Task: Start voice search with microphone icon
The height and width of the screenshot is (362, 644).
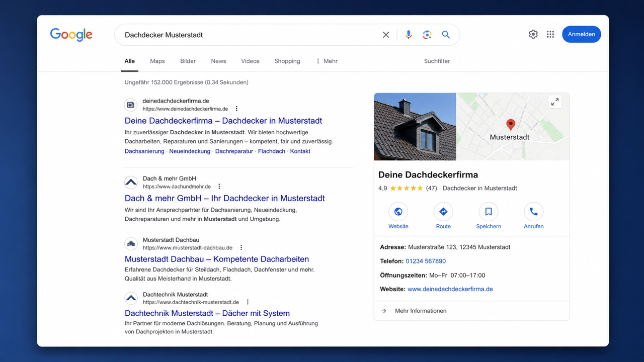Action: pyautogui.click(x=409, y=35)
